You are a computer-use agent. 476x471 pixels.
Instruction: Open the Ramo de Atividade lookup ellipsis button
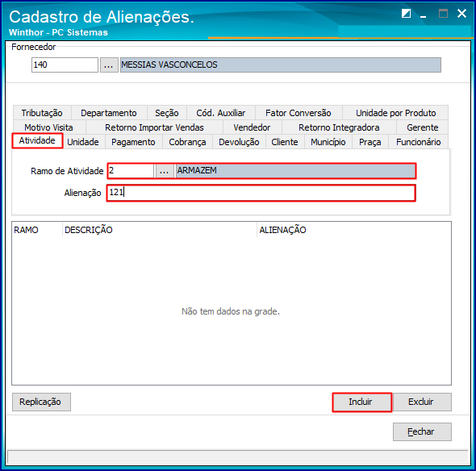coord(165,171)
